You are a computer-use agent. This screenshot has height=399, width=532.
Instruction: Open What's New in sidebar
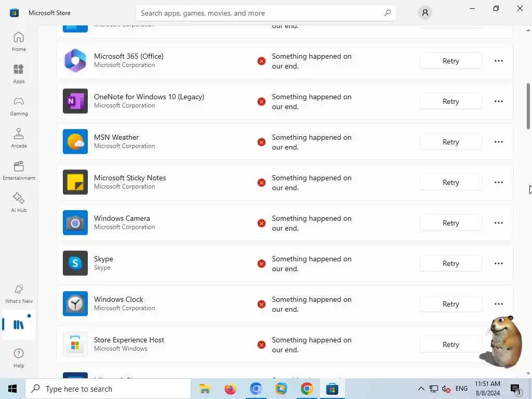[19, 294]
